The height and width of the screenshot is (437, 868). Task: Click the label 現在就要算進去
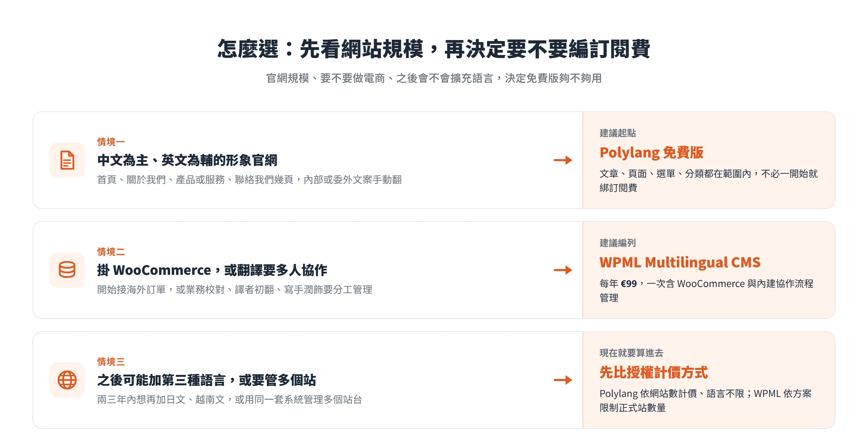click(x=631, y=353)
